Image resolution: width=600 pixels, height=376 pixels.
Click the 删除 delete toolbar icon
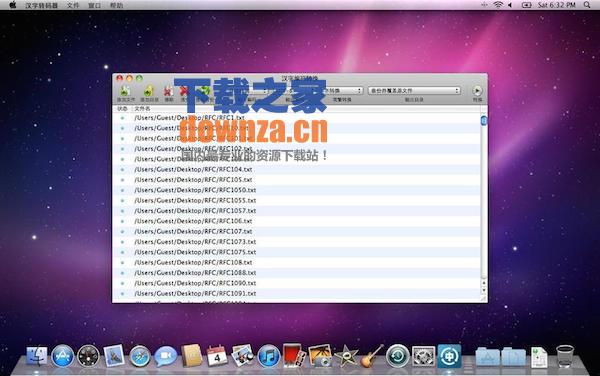[168, 91]
